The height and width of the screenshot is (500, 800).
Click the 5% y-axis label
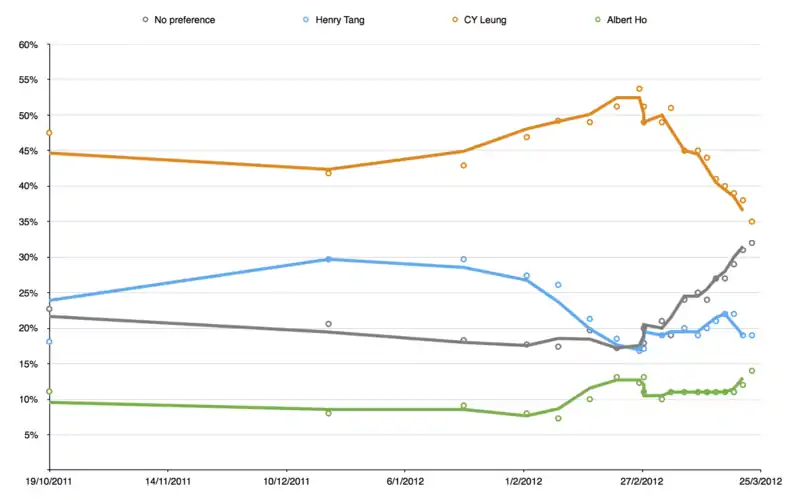click(30, 435)
